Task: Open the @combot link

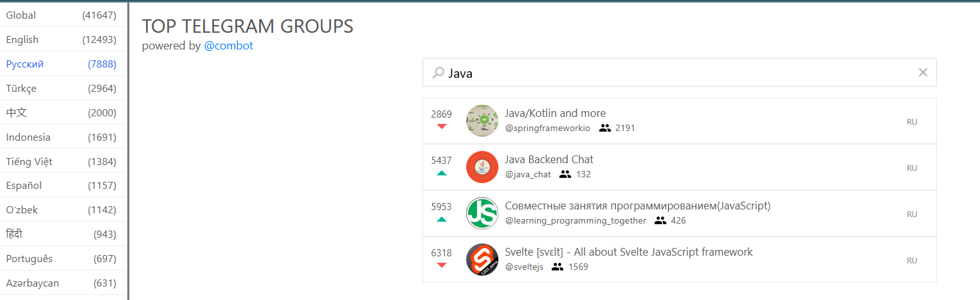Action: pos(228,46)
